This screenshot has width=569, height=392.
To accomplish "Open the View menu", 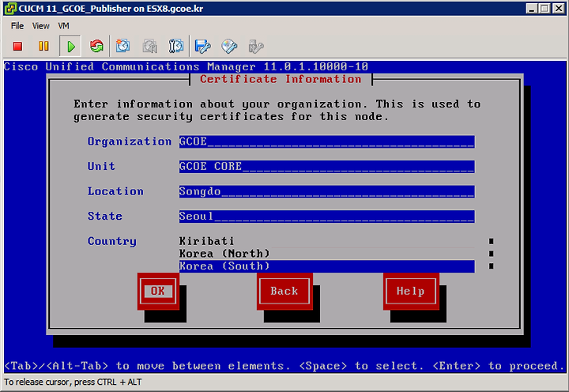I will pyautogui.click(x=40, y=26).
